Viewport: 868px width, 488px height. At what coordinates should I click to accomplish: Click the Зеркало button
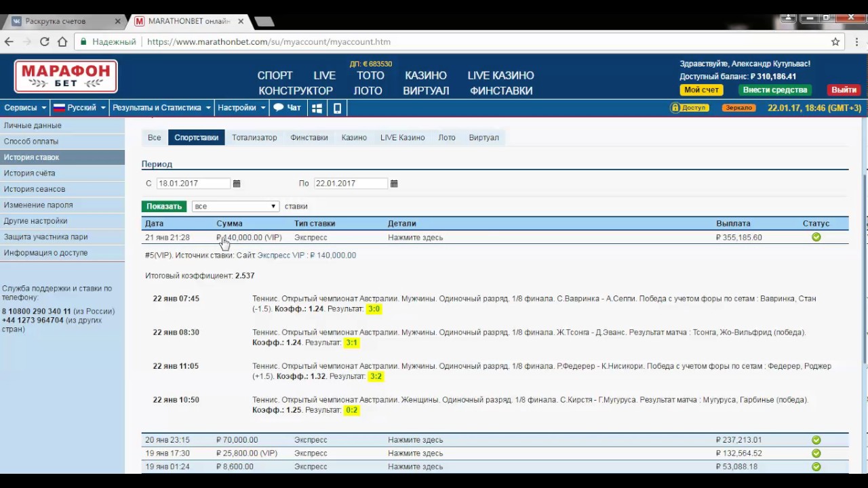pos(738,108)
